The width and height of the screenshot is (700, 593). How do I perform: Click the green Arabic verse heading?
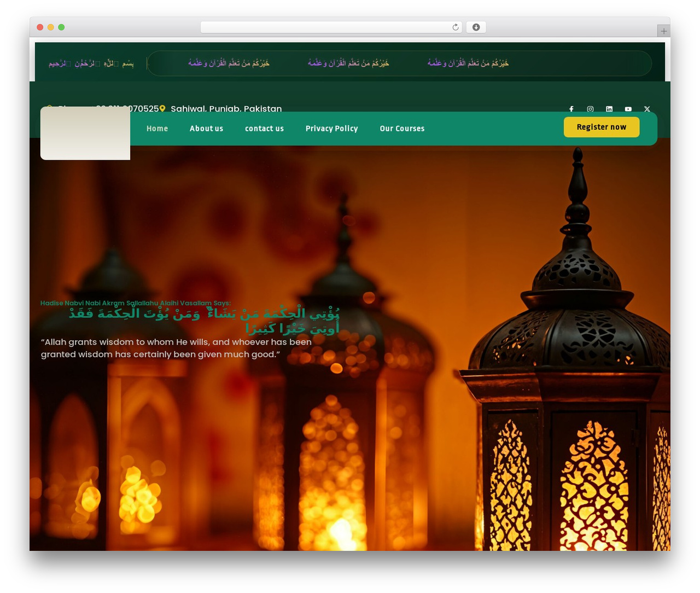[x=204, y=321]
